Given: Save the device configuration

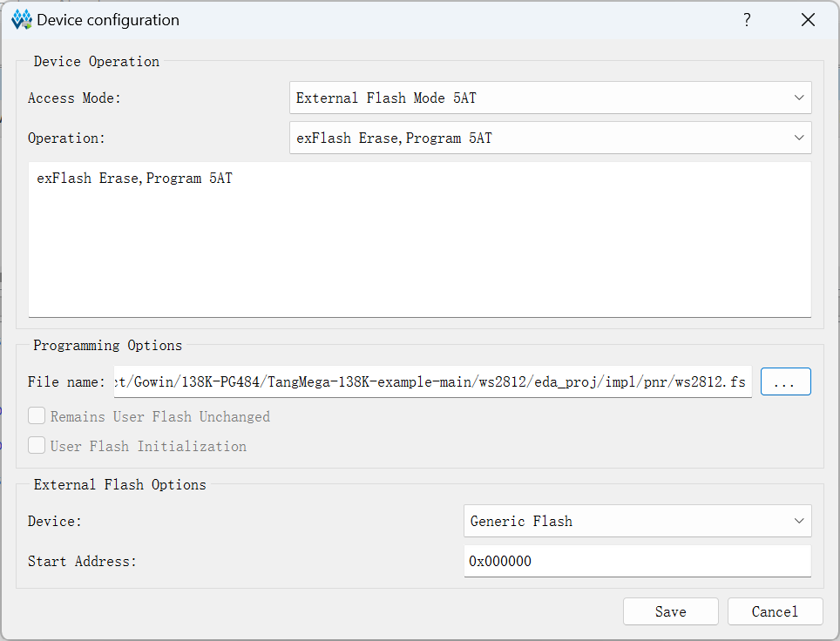Looking at the screenshot, I should (670, 611).
